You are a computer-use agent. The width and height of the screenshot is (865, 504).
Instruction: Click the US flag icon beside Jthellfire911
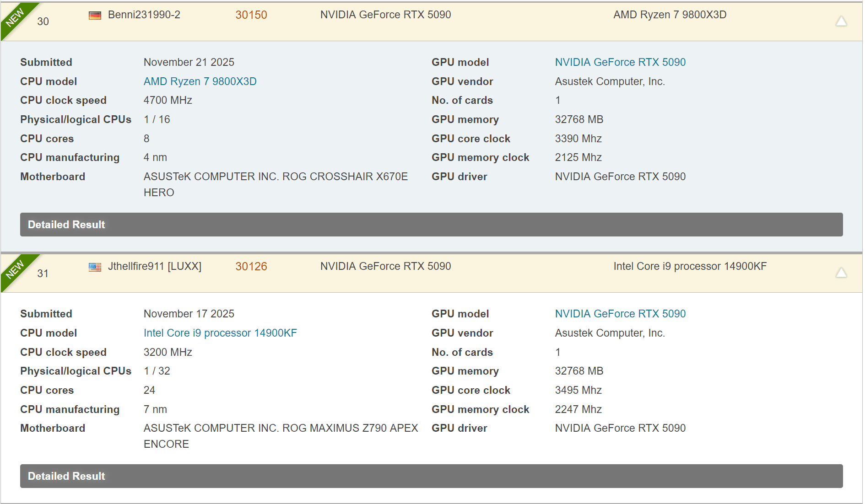click(x=95, y=267)
